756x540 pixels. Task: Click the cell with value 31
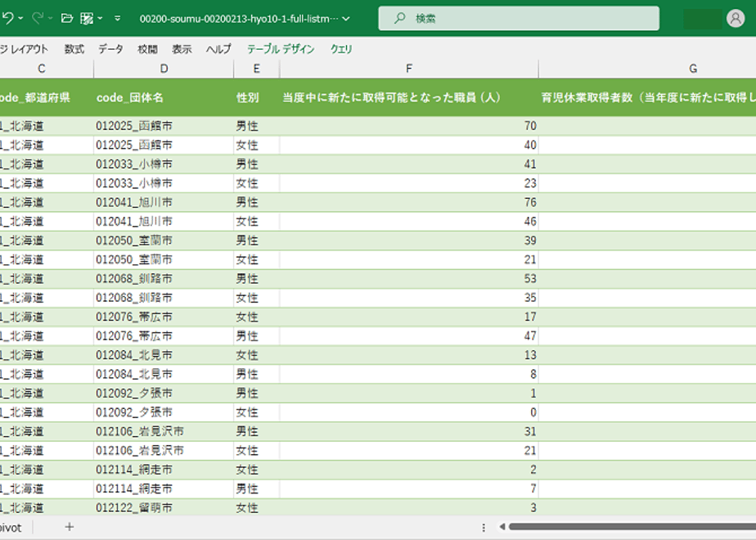click(x=409, y=431)
